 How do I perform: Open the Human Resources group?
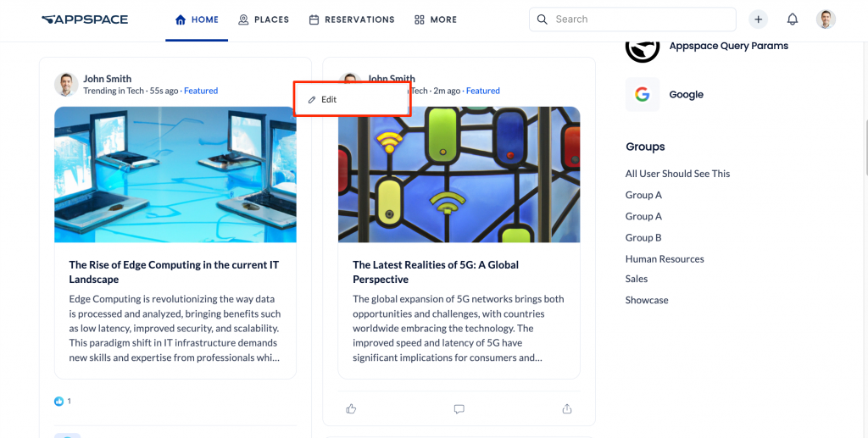(665, 259)
